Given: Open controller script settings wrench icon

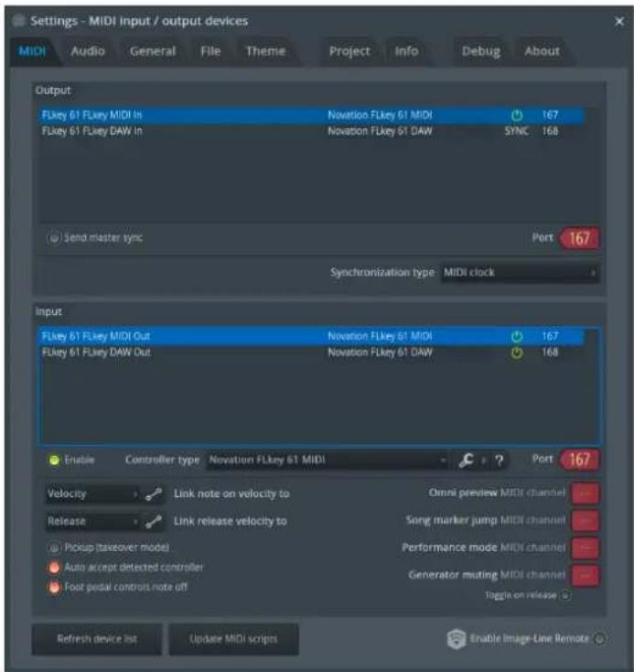Looking at the screenshot, I should click(466, 461).
